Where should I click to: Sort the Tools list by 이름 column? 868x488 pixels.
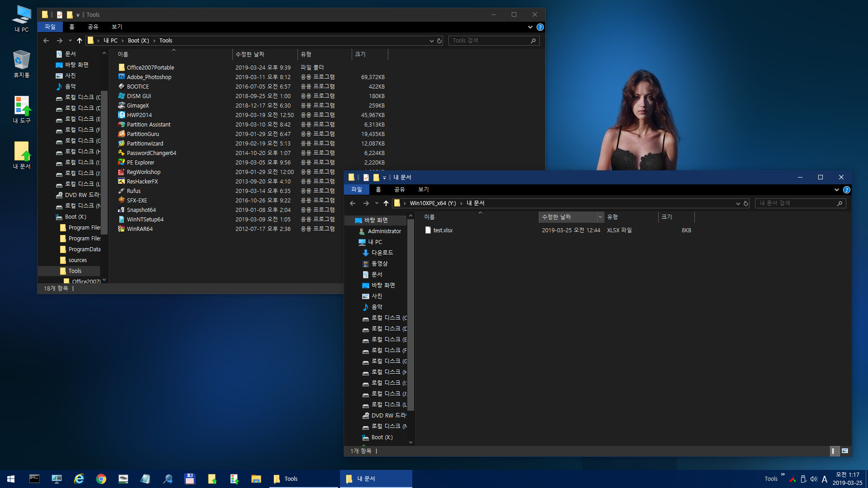[x=173, y=54]
